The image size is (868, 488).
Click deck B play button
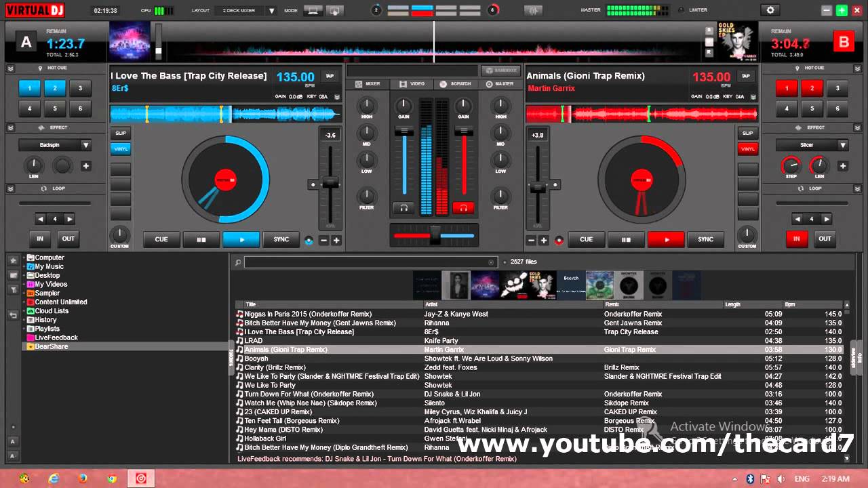click(x=666, y=239)
